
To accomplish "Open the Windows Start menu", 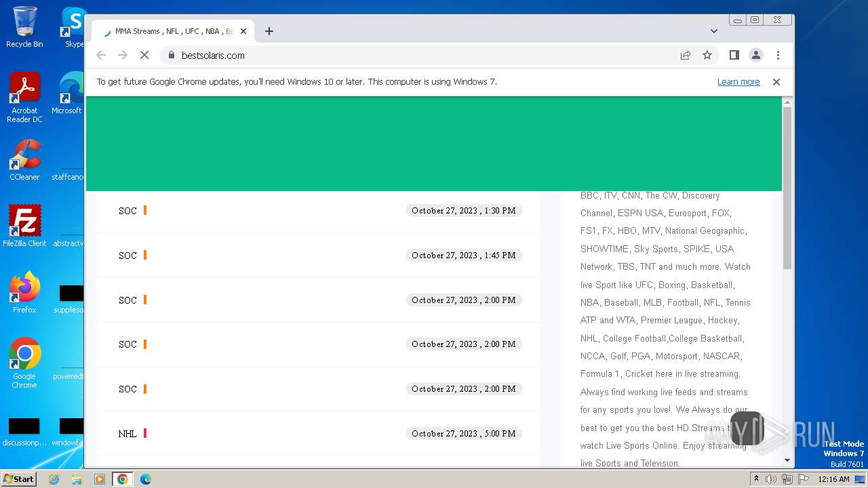I will coord(18,479).
